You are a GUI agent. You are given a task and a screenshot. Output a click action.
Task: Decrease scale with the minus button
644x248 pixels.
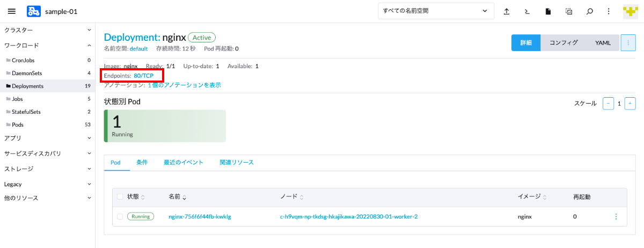point(608,104)
